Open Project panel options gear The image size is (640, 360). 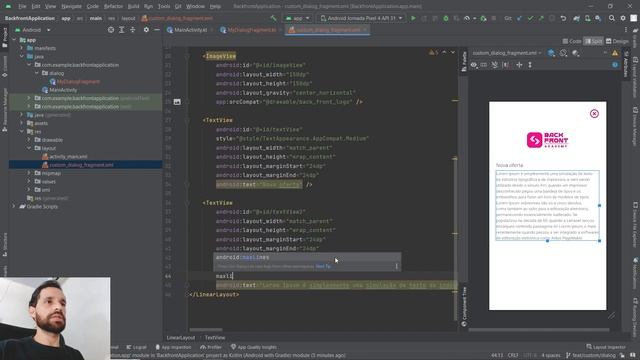[x=146, y=30]
